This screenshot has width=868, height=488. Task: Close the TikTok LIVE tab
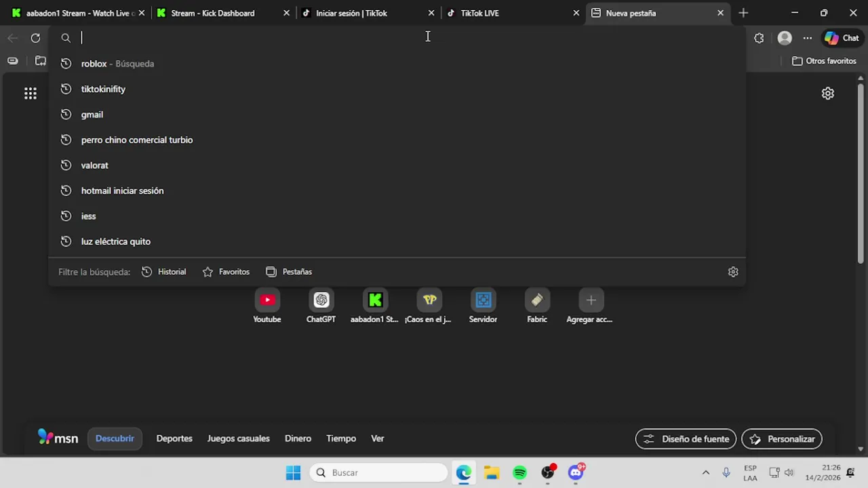pos(576,13)
